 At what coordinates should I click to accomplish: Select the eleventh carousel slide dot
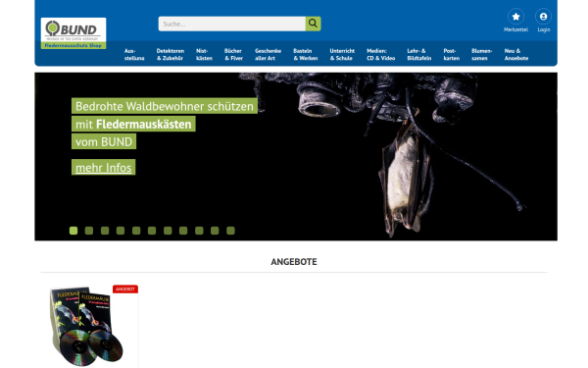coord(230,231)
